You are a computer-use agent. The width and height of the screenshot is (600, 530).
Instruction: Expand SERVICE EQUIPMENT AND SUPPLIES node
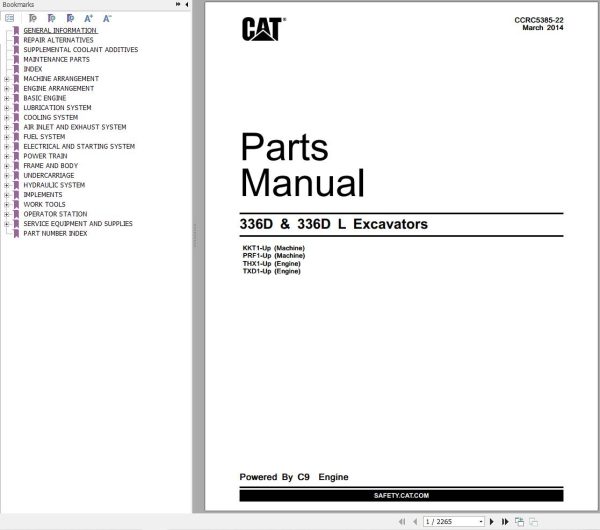point(7,224)
